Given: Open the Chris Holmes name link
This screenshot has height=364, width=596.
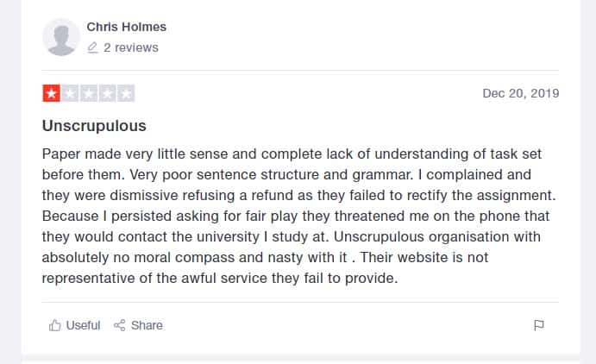Looking at the screenshot, I should tap(127, 27).
